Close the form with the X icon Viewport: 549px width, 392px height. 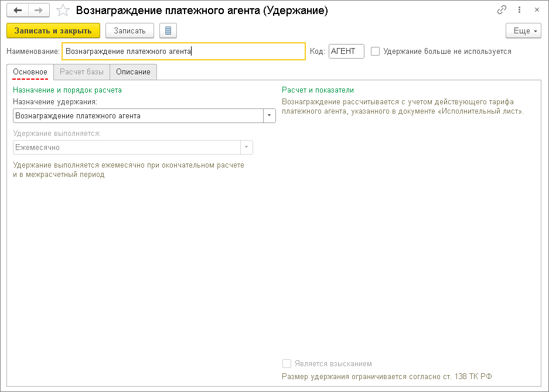click(x=536, y=11)
